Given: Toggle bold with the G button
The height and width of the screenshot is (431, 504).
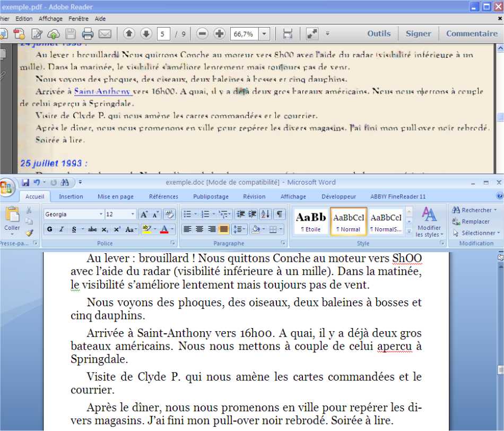Looking at the screenshot, I should tap(49, 229).
